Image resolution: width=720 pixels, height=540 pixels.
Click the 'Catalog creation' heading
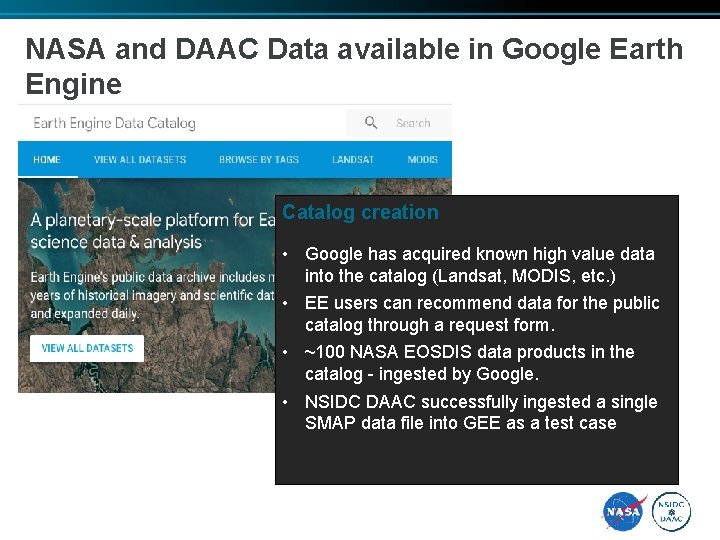360,212
